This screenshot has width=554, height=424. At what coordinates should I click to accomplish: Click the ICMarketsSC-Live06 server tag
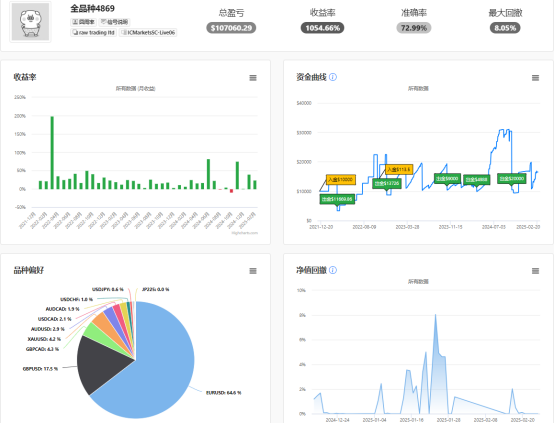[148, 33]
